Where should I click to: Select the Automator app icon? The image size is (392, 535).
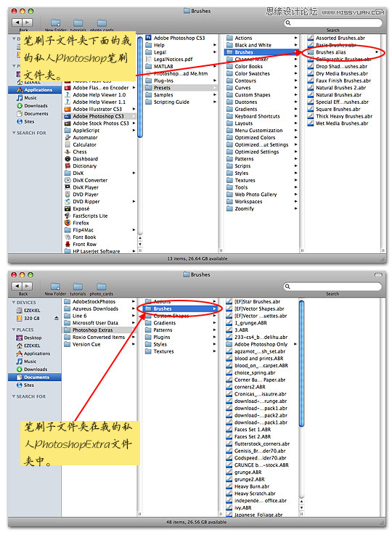click(68, 137)
